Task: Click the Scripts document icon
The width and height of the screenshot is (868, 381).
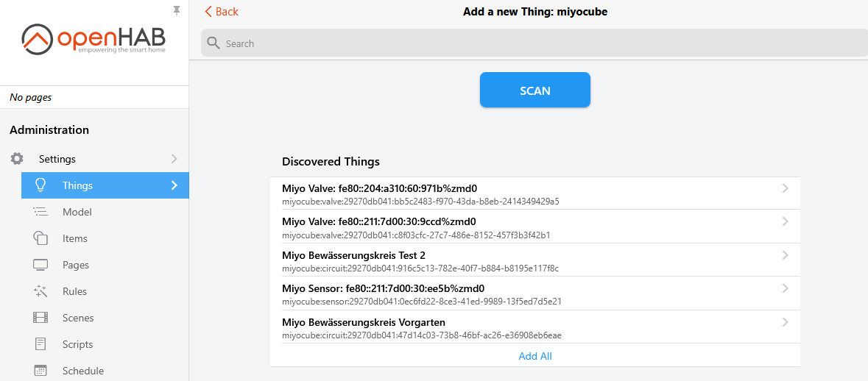Action: (x=40, y=344)
